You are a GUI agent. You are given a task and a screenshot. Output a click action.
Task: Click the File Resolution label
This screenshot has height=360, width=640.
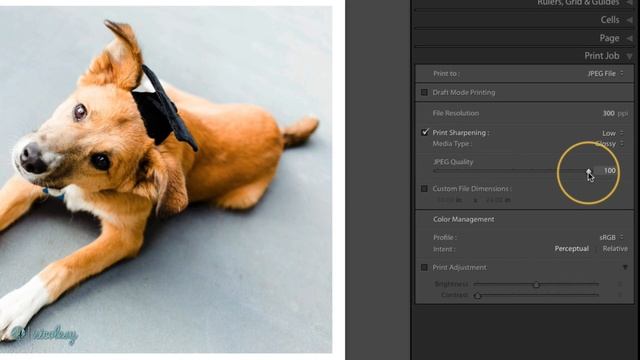click(456, 113)
